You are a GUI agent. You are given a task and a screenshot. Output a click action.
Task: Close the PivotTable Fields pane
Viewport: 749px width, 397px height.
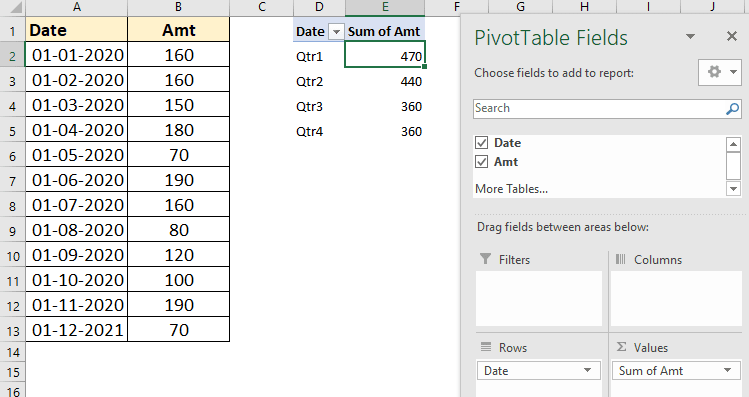point(731,36)
